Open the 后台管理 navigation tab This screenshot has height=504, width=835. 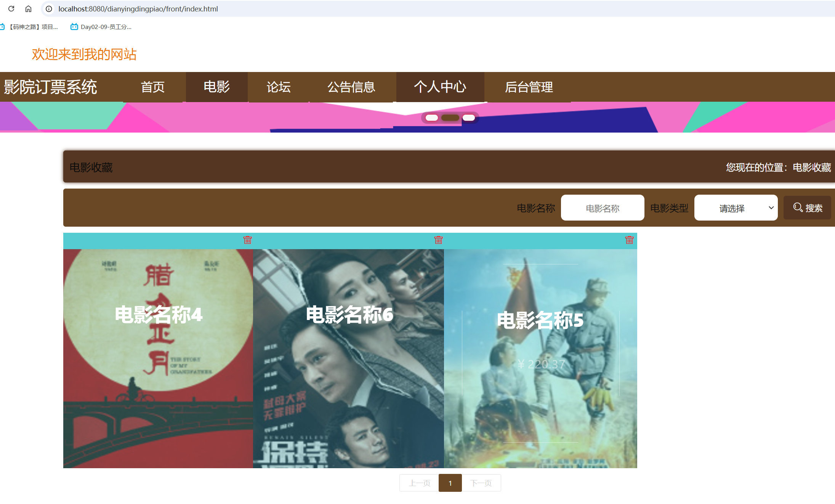[529, 87]
